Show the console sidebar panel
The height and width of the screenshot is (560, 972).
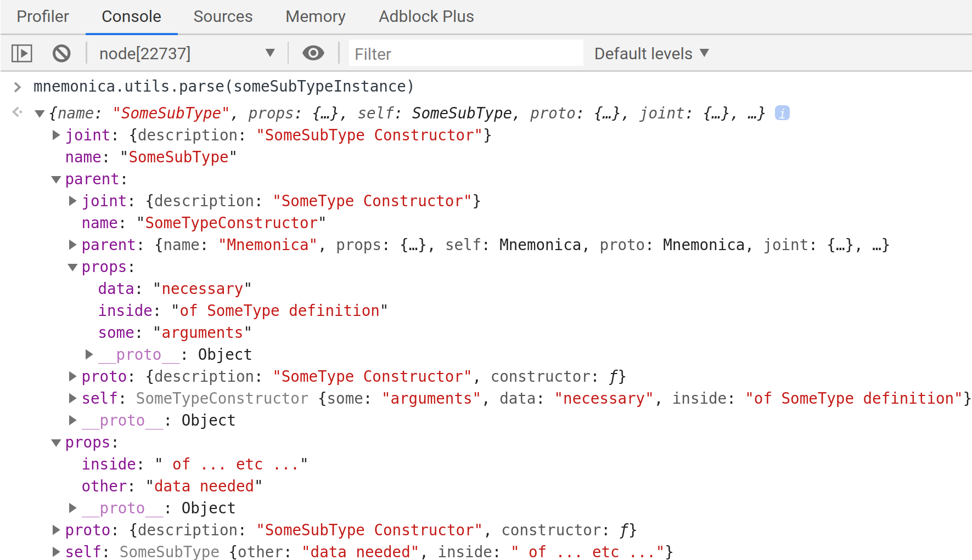(22, 53)
